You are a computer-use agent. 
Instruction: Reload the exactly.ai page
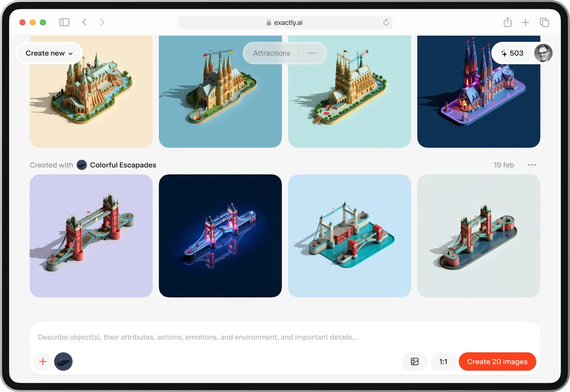click(x=386, y=22)
